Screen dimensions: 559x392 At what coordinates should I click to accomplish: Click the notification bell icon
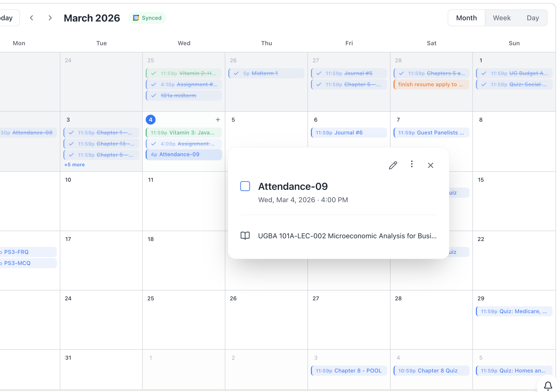tap(548, 386)
